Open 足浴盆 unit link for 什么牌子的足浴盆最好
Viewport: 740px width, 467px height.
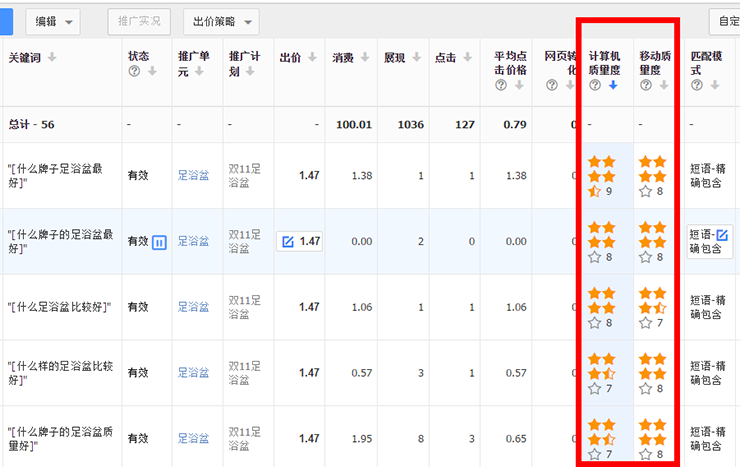[x=193, y=242]
